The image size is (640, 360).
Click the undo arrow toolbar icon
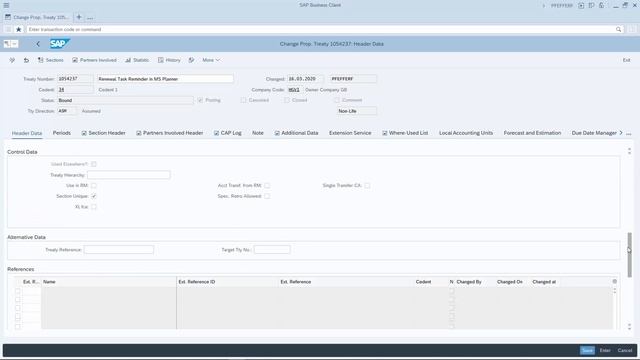tap(26, 60)
